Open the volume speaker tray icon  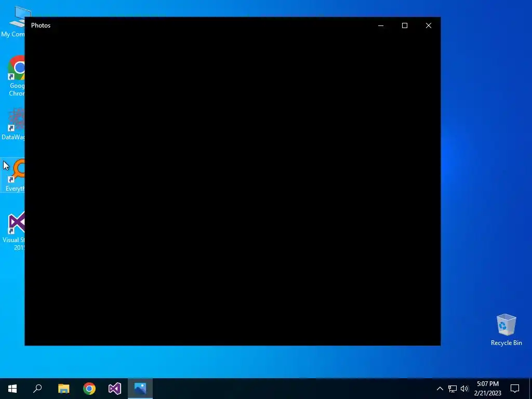(464, 389)
